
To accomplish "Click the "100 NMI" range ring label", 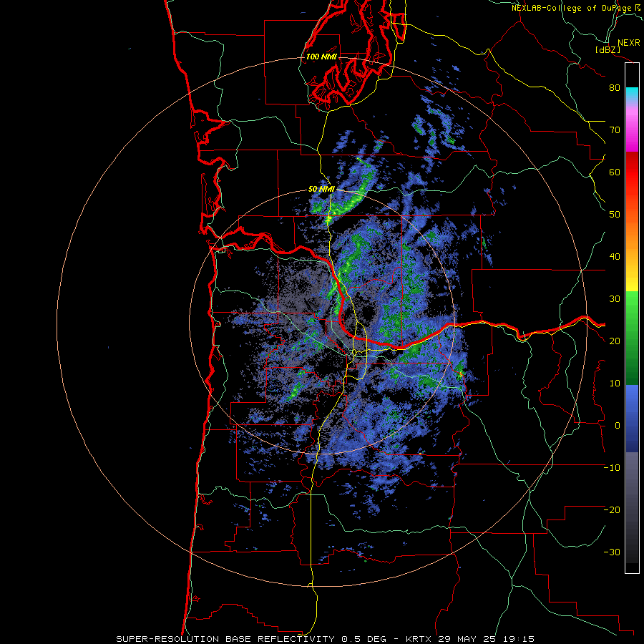I will pyautogui.click(x=321, y=57).
